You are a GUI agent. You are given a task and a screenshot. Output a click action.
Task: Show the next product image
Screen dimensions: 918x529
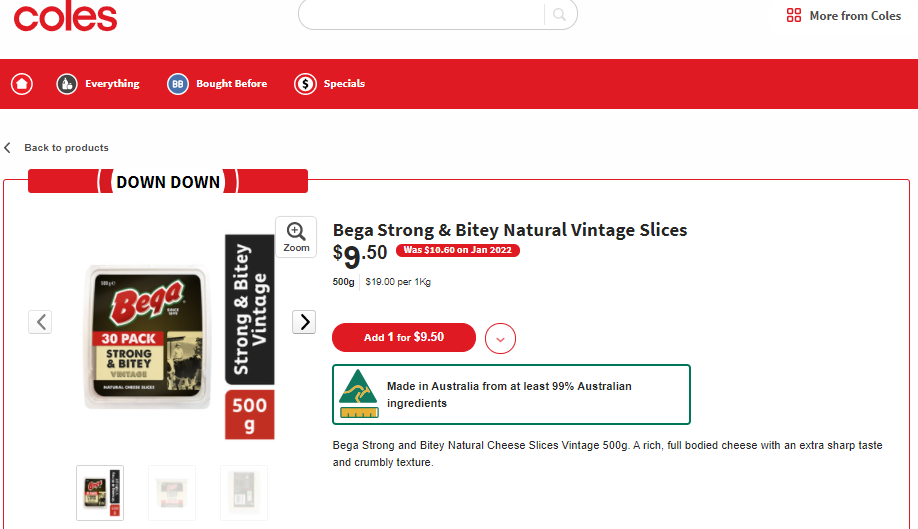coord(304,322)
